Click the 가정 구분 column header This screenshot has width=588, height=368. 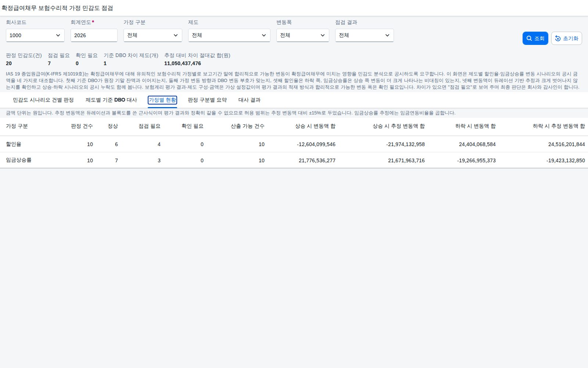(x=17, y=126)
